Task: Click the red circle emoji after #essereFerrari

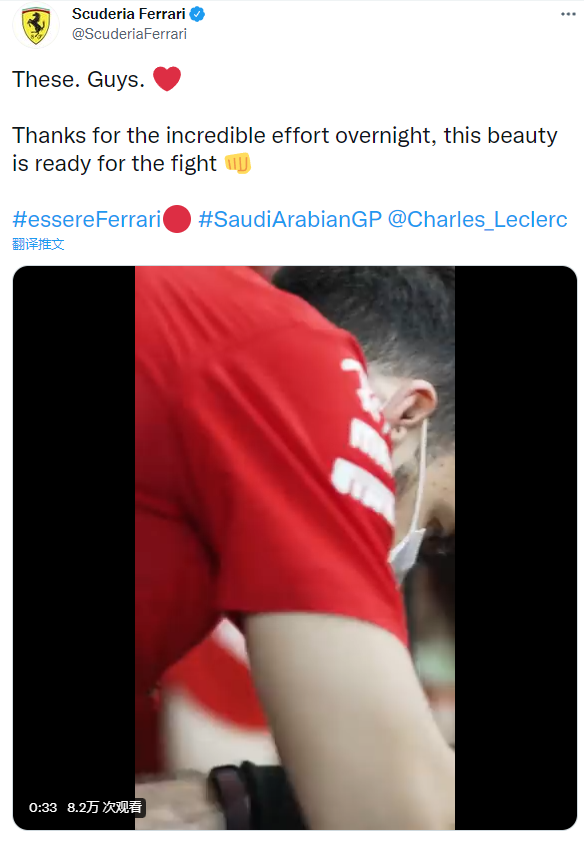Action: (177, 219)
